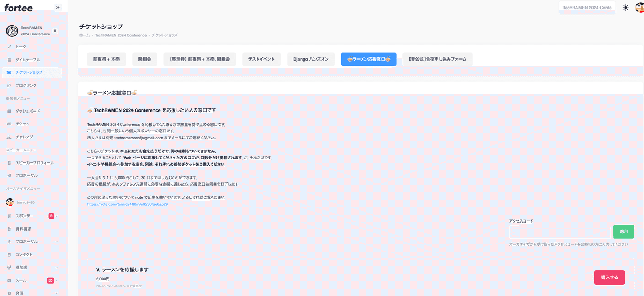Image resolution: width=644 pixels, height=296 pixels.
Task: Click the 参加者メニュー section label
Action: coord(18,98)
